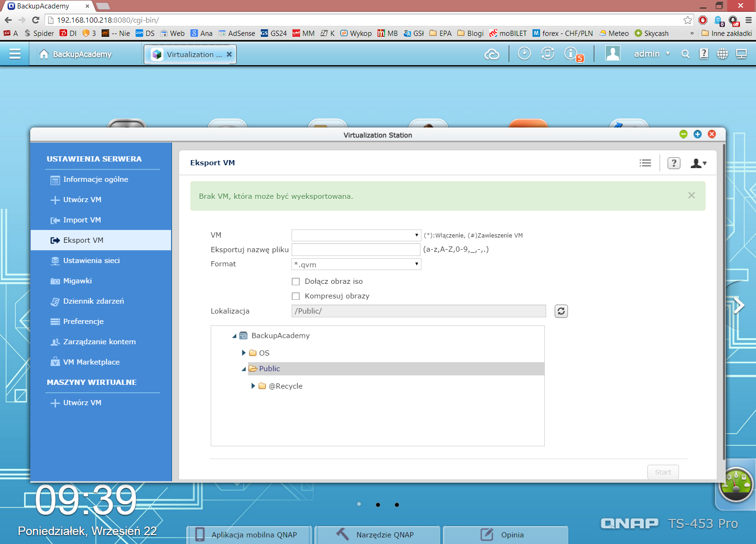The width and height of the screenshot is (756, 544).
Task: Open user menu icon in Eksport VM header
Action: (x=698, y=163)
